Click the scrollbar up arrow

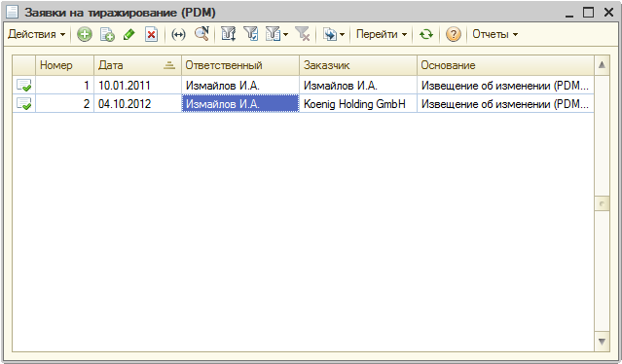602,65
